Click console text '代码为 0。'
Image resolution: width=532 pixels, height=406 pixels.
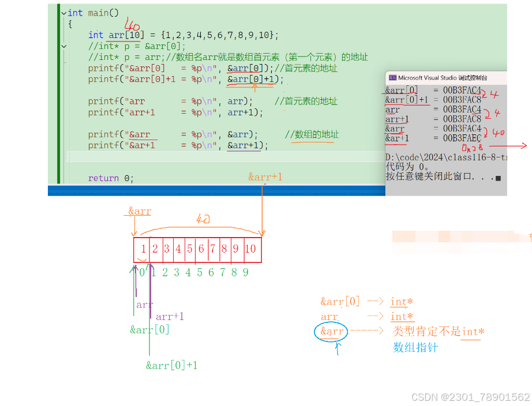(407, 167)
